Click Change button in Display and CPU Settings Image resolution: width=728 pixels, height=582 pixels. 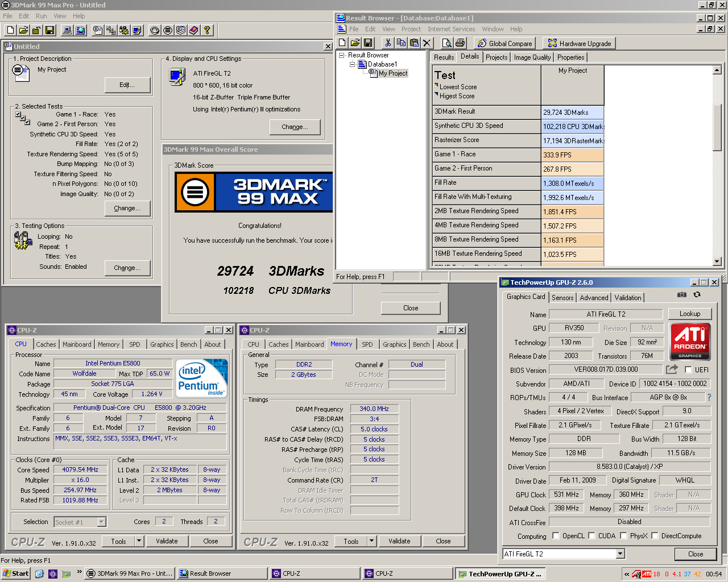tap(295, 127)
